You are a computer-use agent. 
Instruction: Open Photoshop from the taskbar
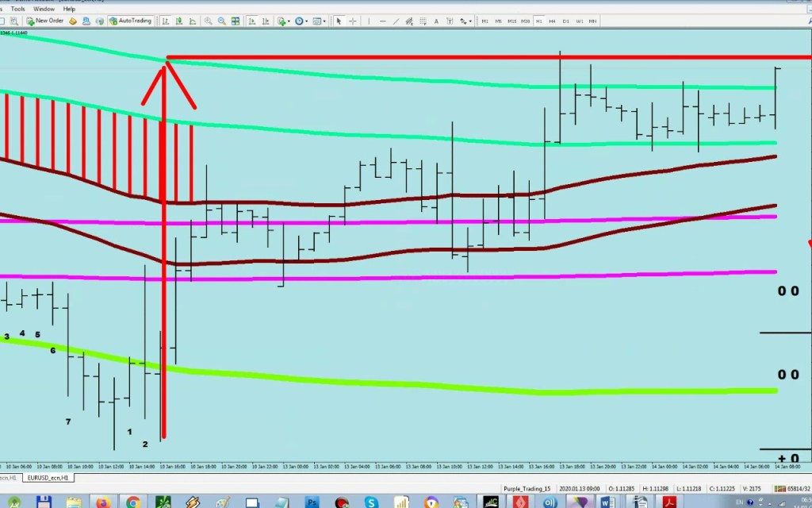click(311, 502)
